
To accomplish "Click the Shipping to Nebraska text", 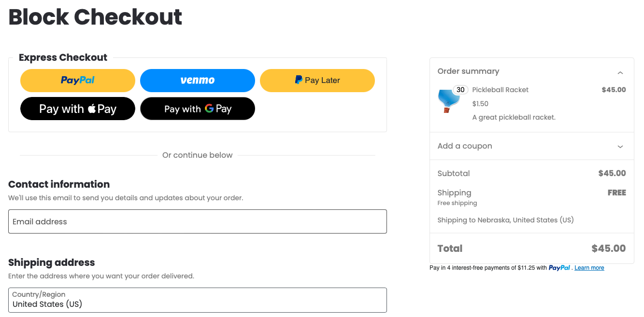I will click(x=505, y=220).
